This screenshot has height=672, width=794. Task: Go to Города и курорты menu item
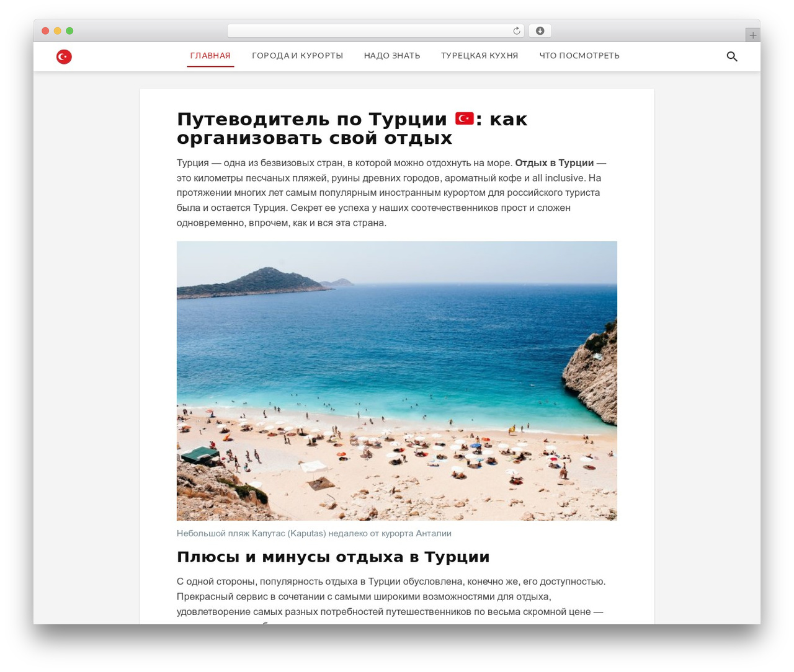tap(297, 56)
